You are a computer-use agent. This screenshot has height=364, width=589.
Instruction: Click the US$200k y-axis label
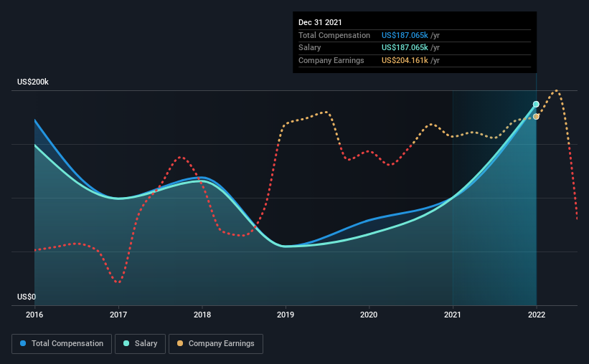(x=33, y=82)
